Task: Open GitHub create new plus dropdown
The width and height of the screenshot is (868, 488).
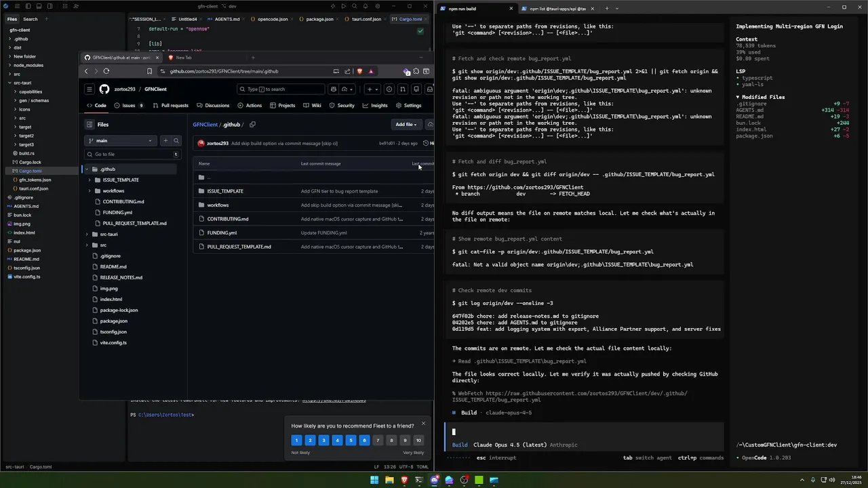Action: point(372,89)
